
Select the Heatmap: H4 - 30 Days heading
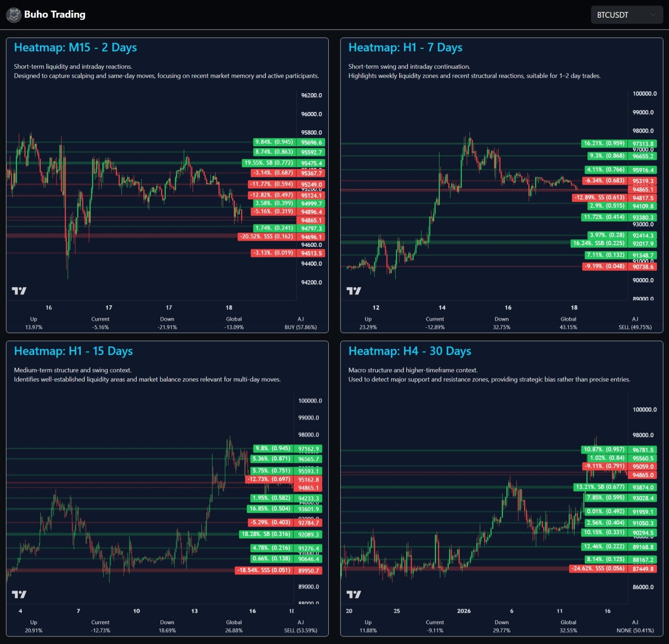click(x=409, y=351)
